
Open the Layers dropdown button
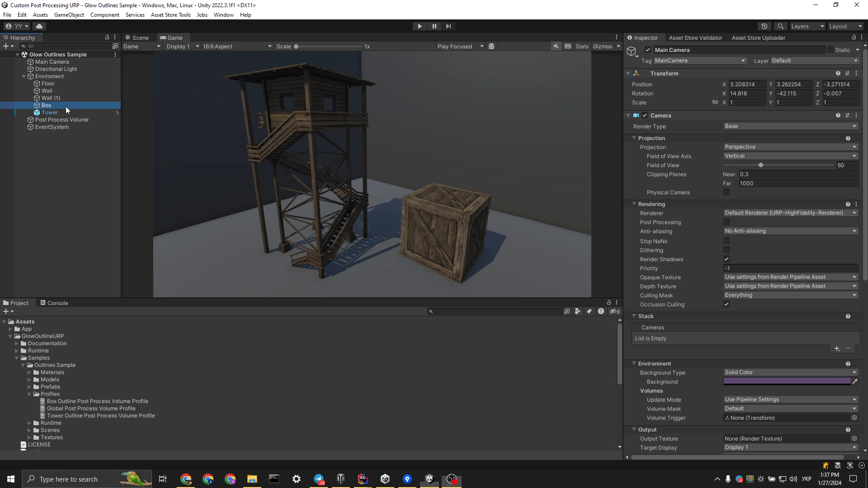(x=807, y=26)
